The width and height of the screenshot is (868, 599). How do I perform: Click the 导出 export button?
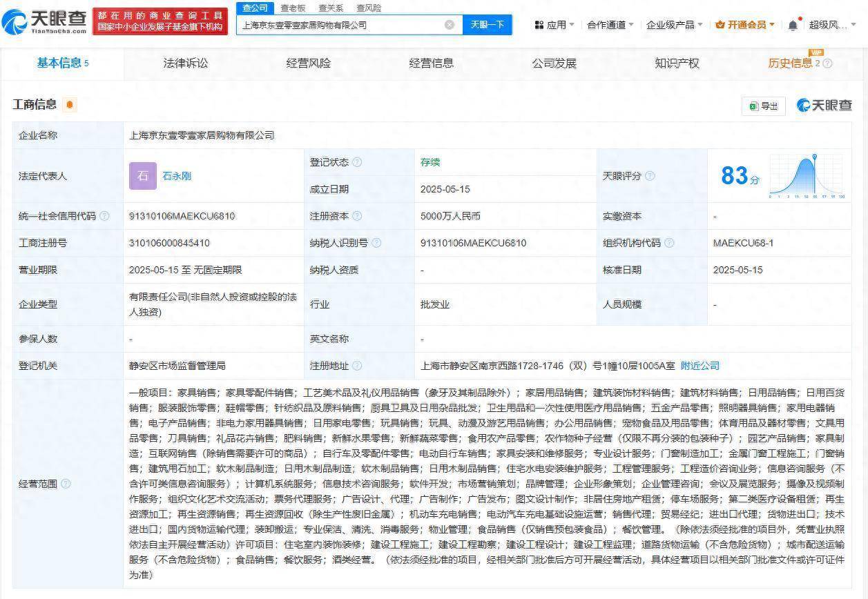[763, 106]
